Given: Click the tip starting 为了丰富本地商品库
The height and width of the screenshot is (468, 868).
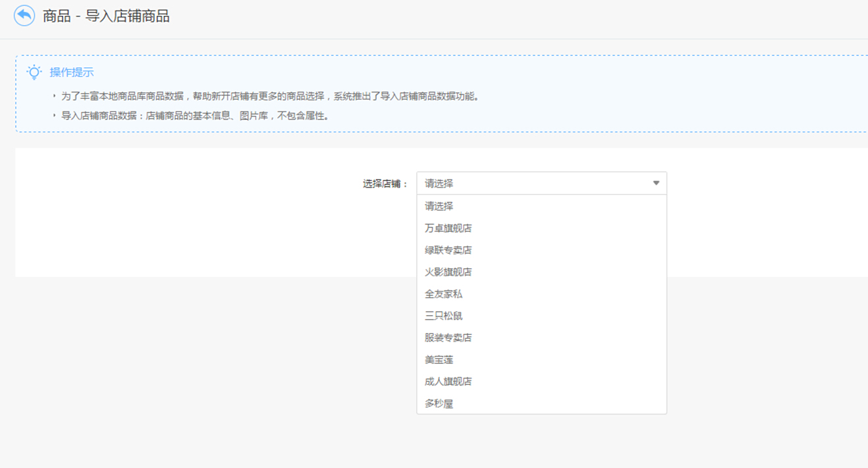Looking at the screenshot, I should 270,96.
